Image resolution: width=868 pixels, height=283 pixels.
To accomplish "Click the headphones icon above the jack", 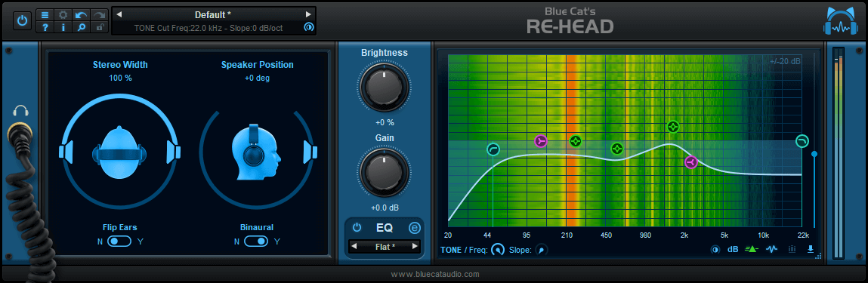I will [20, 110].
